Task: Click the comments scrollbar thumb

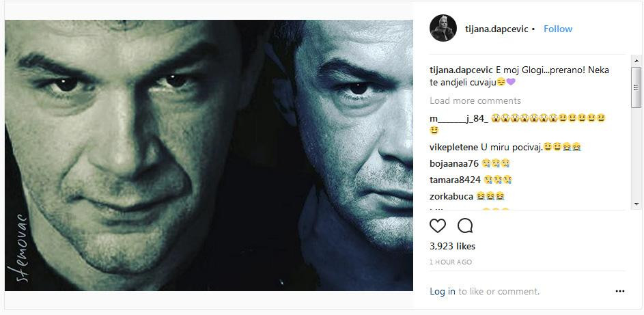Action: tap(636, 87)
